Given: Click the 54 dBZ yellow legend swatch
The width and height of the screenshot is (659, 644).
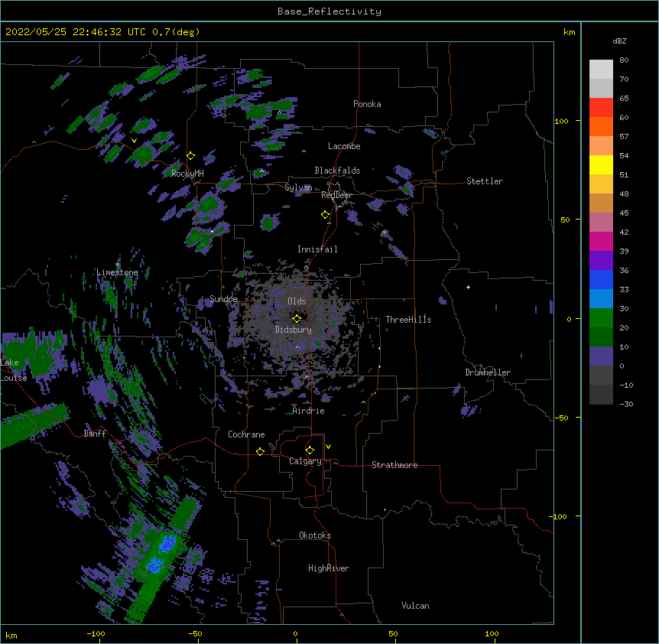Looking at the screenshot, I should (601, 164).
